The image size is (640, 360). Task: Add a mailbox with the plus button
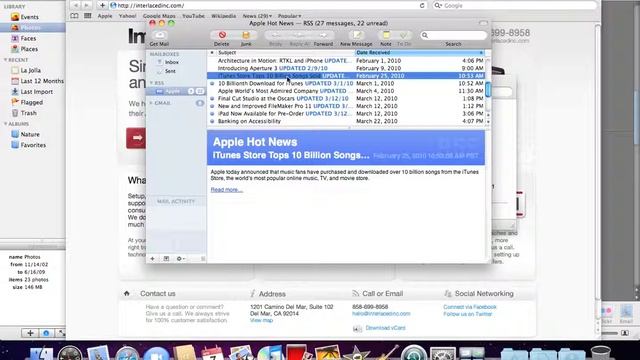pyautogui.click(x=152, y=258)
